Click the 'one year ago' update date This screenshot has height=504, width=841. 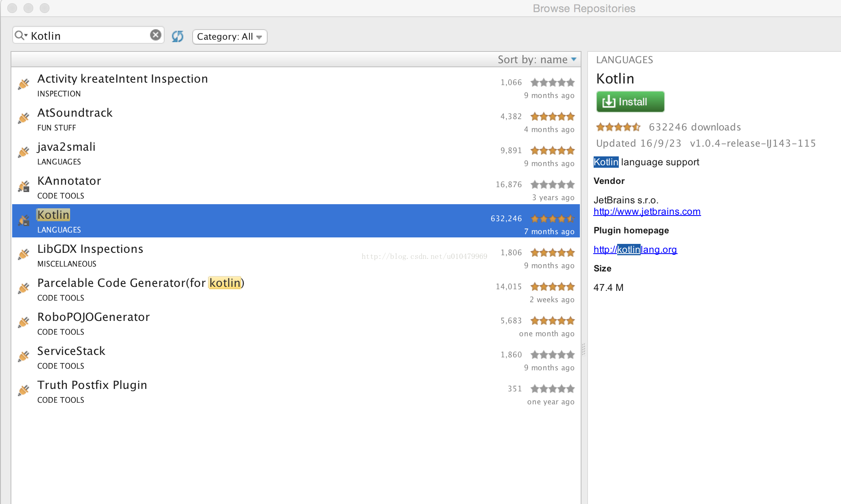tap(551, 402)
